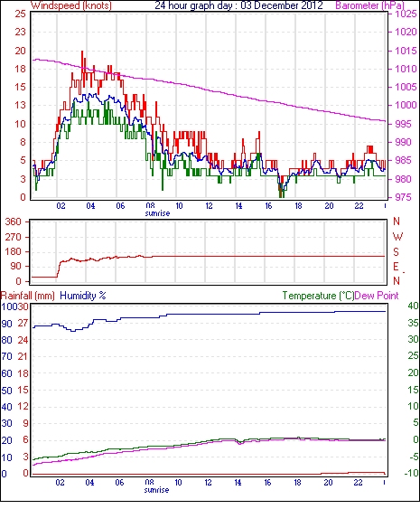Click the S compass direction label
The width and height of the screenshot is (420, 509).
(396, 252)
